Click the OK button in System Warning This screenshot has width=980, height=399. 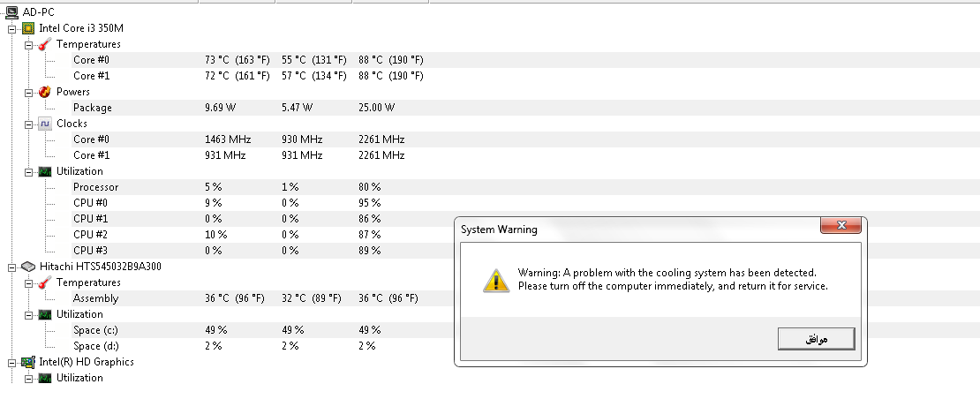click(x=817, y=339)
